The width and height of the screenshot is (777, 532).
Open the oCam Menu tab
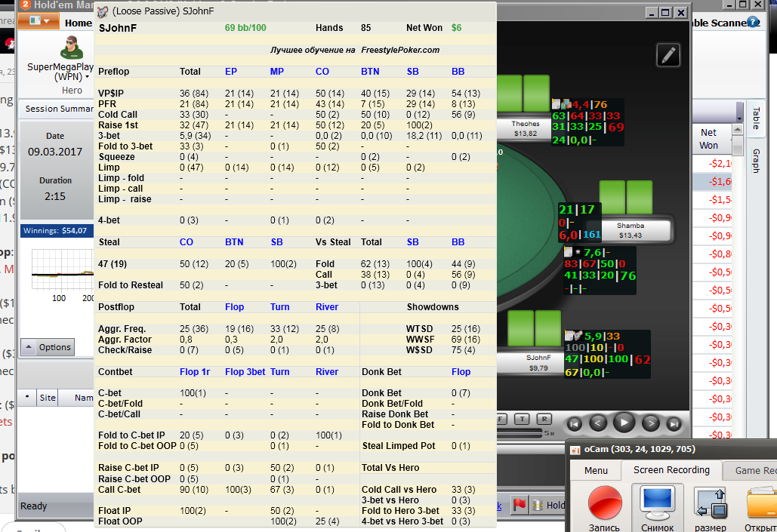596,471
